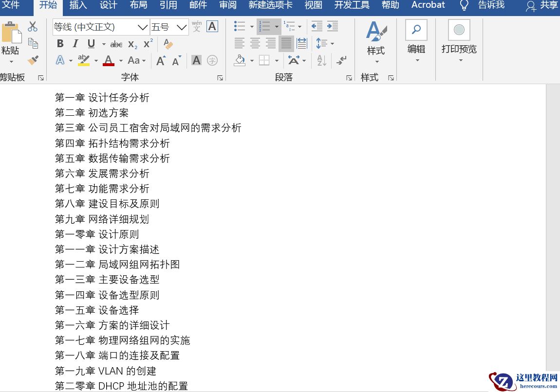This screenshot has height=392, width=560.
Task: Toggle subscript formatting
Action: [132, 44]
